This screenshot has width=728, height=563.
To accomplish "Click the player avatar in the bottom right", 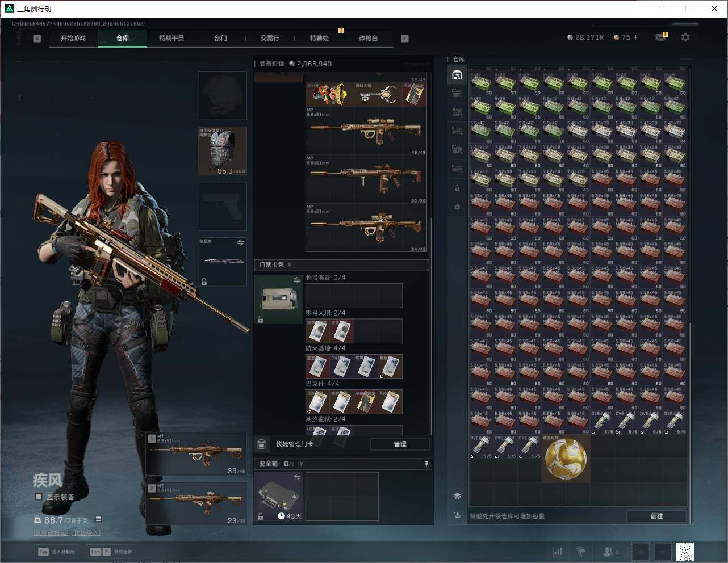I will pyautogui.click(x=684, y=552).
